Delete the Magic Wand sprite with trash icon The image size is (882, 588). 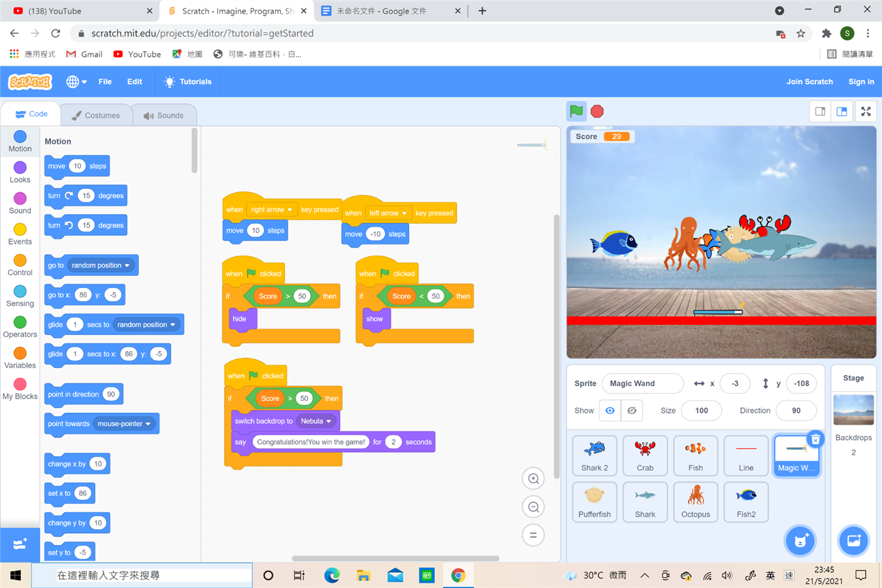(815, 440)
